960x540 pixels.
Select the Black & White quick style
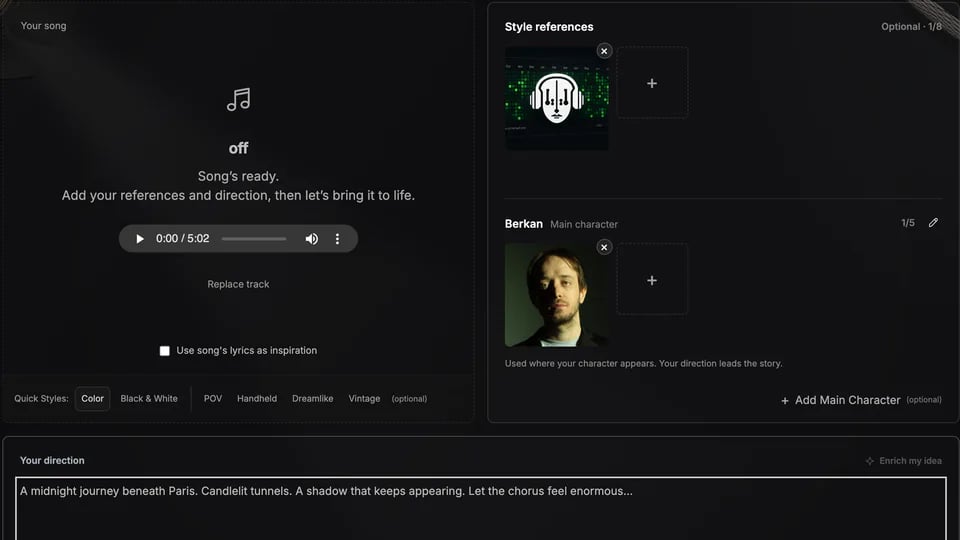pos(149,399)
